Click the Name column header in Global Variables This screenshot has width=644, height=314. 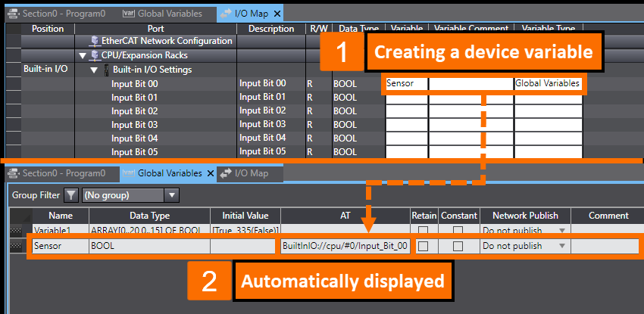(61, 216)
